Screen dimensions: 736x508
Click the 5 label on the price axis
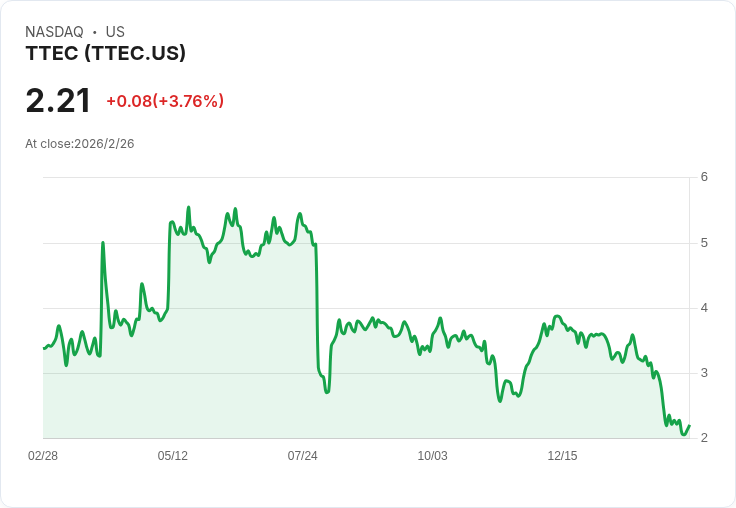pyautogui.click(x=704, y=243)
